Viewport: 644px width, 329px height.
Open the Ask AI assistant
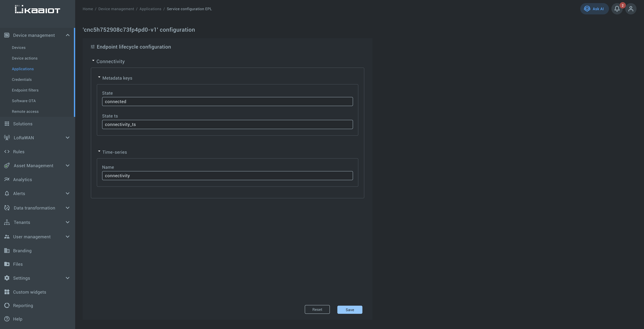pyautogui.click(x=594, y=9)
